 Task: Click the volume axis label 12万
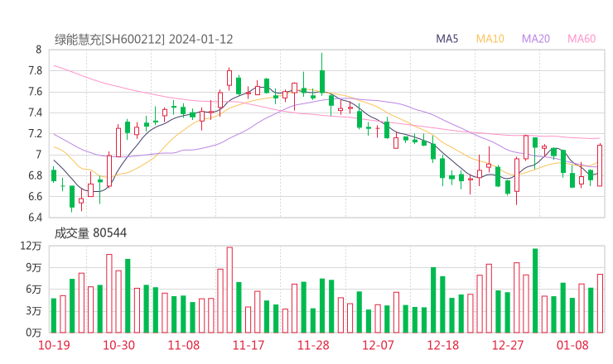tap(31, 246)
